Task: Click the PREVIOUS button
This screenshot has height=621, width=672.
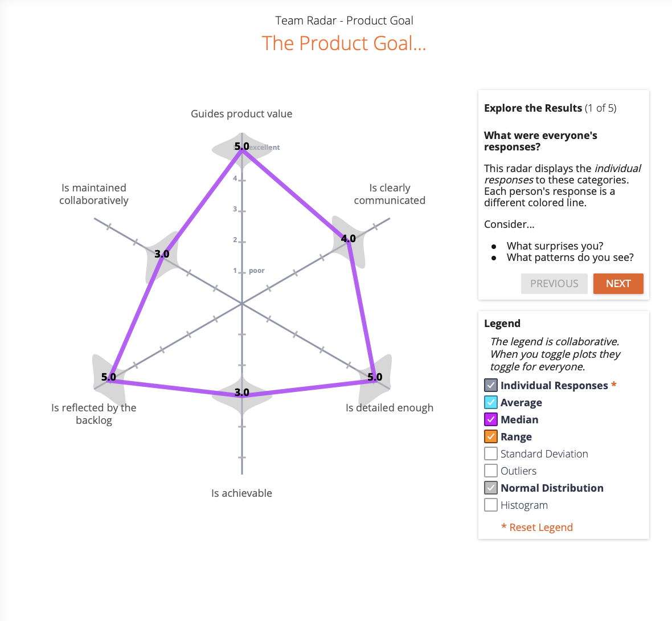Action: [x=554, y=283]
